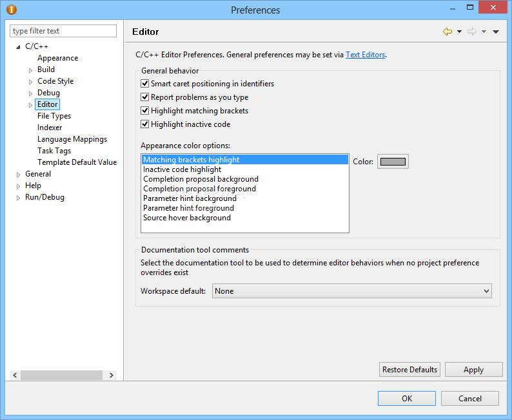
Task: Select the C/C++ tree item label
Action: pos(37,46)
